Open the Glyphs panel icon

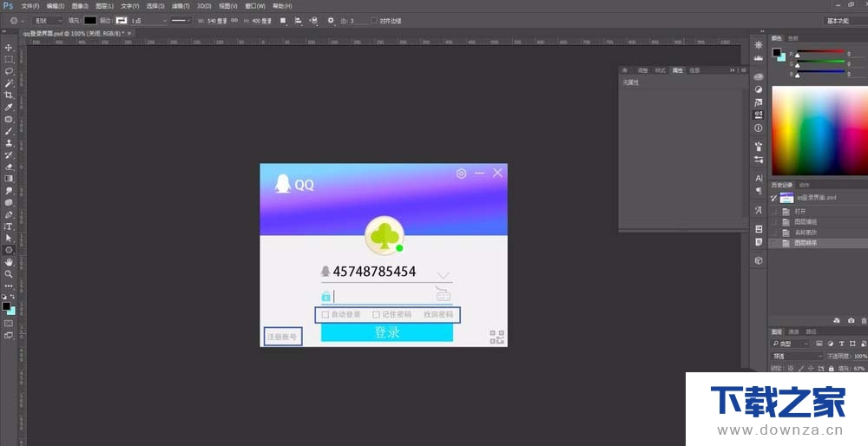tap(759, 210)
